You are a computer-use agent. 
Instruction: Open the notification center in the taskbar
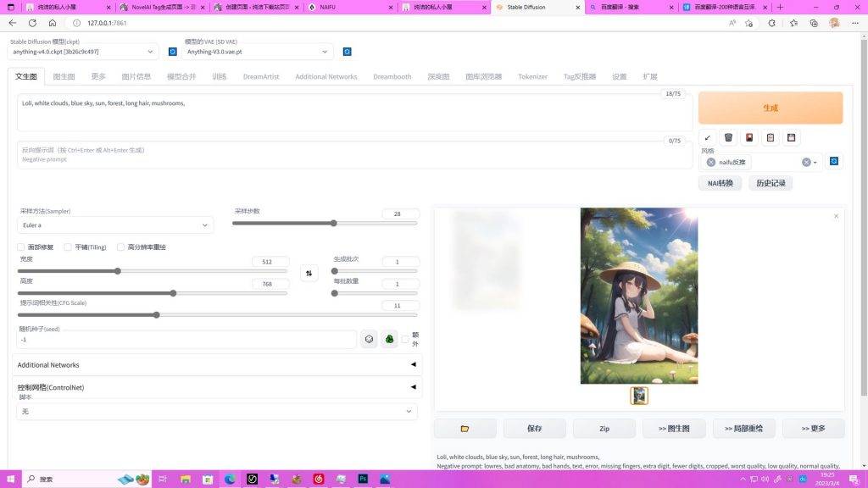854,480
